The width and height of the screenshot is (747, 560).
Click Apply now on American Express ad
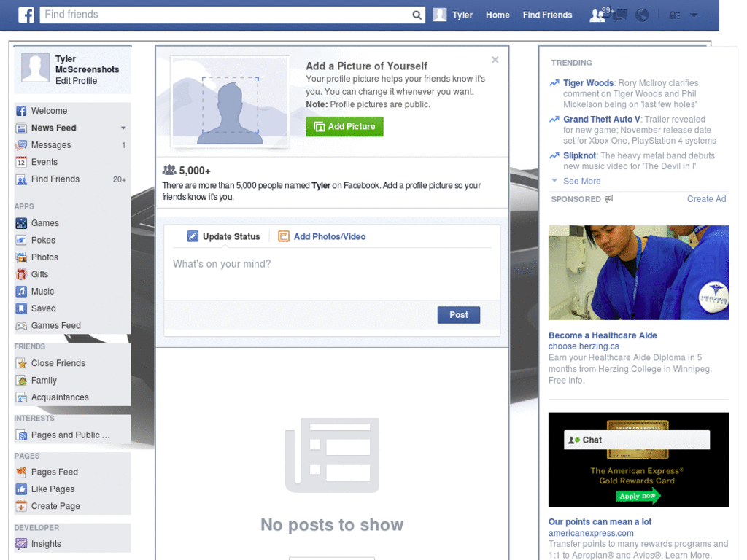coord(638,496)
